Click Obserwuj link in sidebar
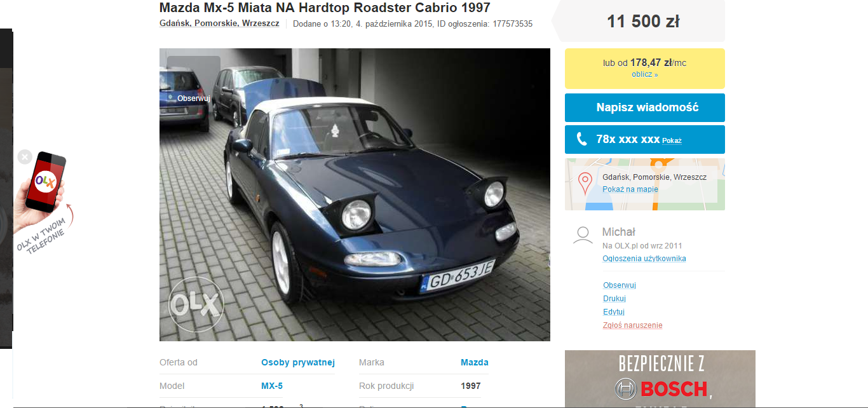Image resolution: width=868 pixels, height=408 pixels. (x=619, y=285)
